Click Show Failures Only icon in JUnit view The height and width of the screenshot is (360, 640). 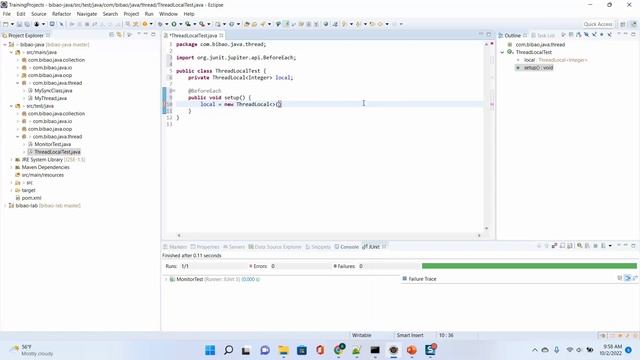click(x=554, y=246)
